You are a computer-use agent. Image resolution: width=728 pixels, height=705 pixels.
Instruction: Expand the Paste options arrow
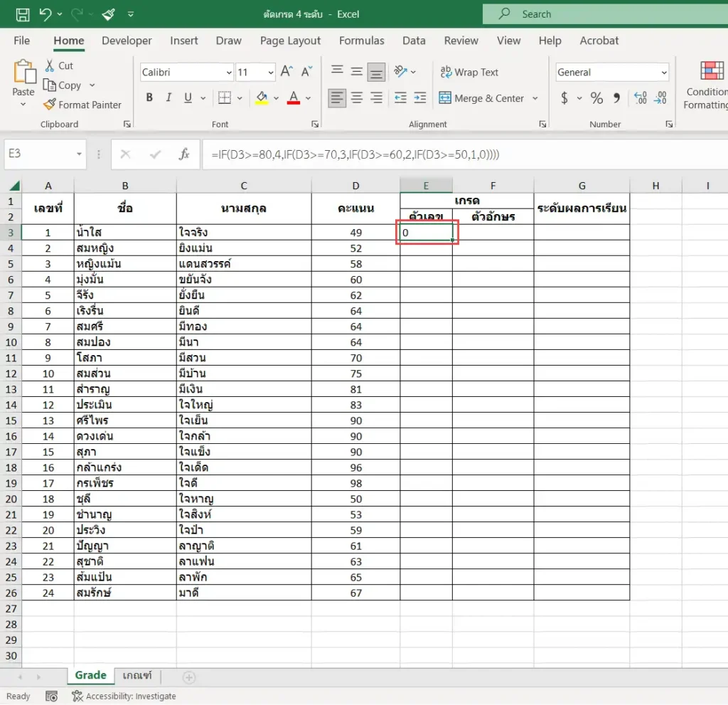pyautogui.click(x=23, y=105)
